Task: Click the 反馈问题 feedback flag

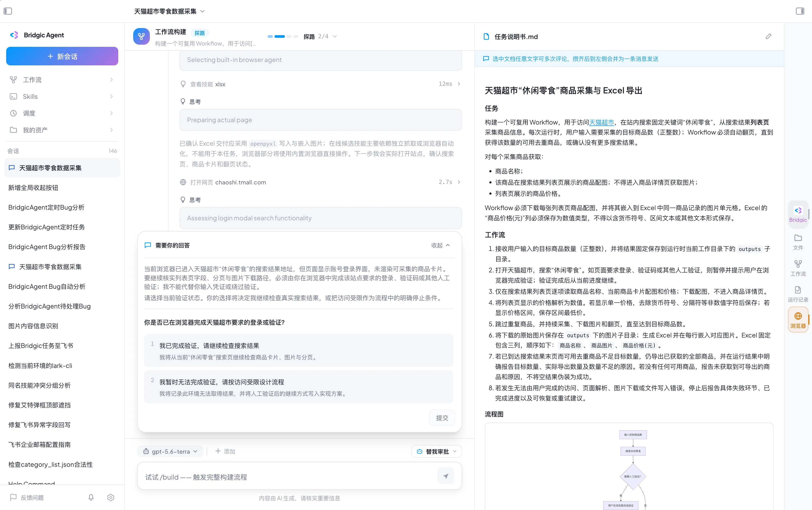Action: pyautogui.click(x=27, y=497)
